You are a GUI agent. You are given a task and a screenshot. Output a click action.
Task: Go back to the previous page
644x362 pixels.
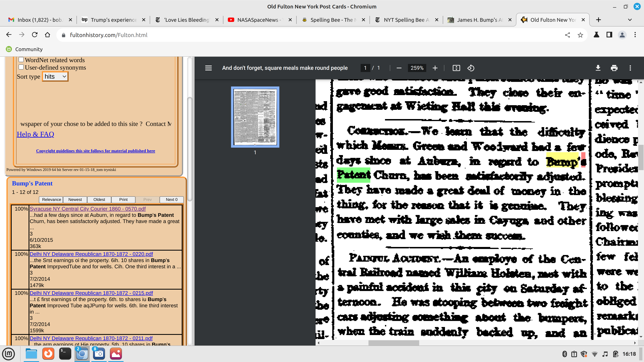coord(9,35)
